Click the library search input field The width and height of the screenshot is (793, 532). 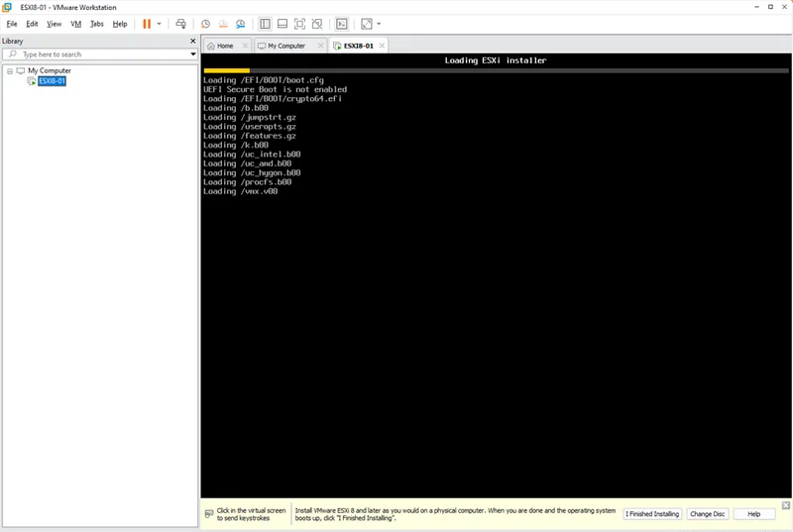(99, 54)
